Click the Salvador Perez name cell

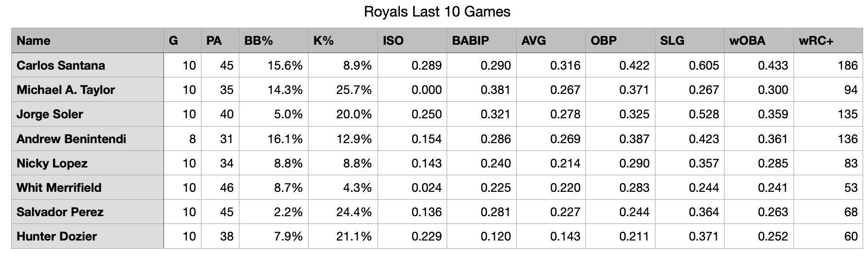(x=60, y=212)
